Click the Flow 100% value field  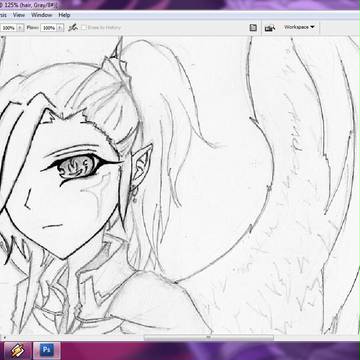pyautogui.click(x=49, y=28)
